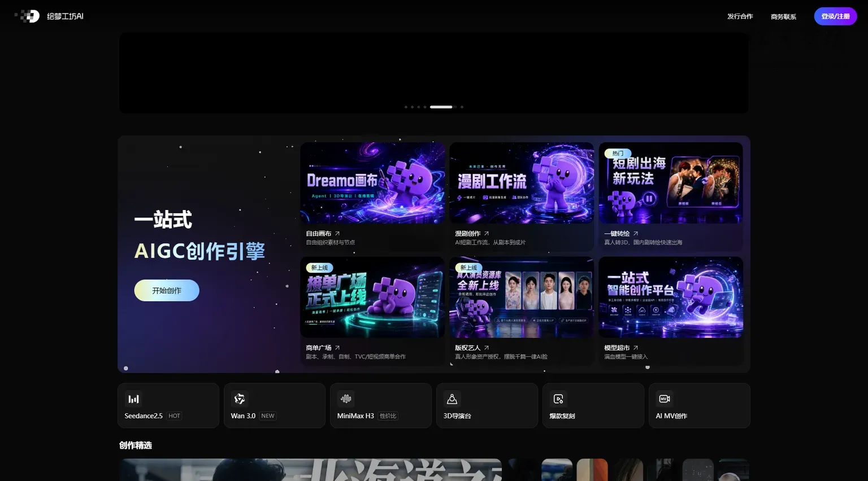
Task: Open 发行合作 in the top navigation
Action: 740,16
